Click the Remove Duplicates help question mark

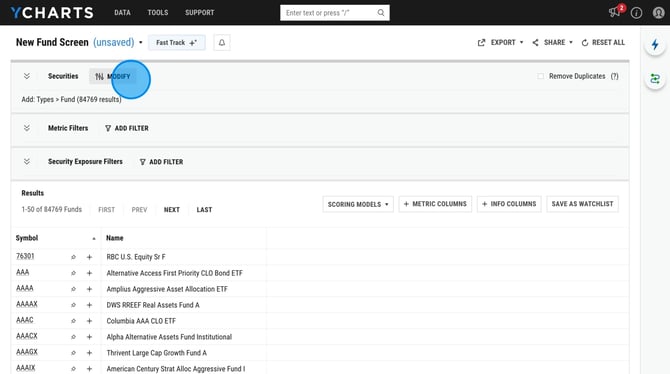point(614,76)
